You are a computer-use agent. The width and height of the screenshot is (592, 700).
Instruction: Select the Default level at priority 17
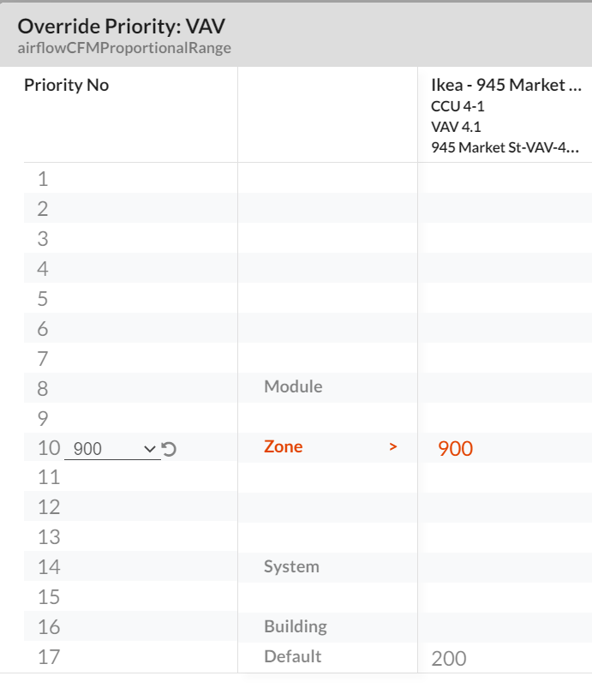coord(292,656)
